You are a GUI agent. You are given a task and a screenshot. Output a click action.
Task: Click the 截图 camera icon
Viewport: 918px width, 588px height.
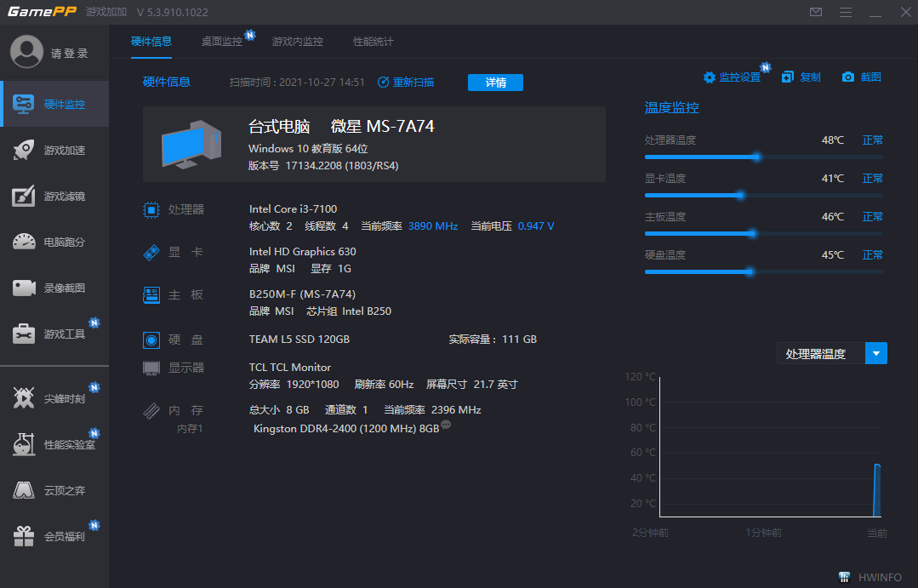(847, 77)
